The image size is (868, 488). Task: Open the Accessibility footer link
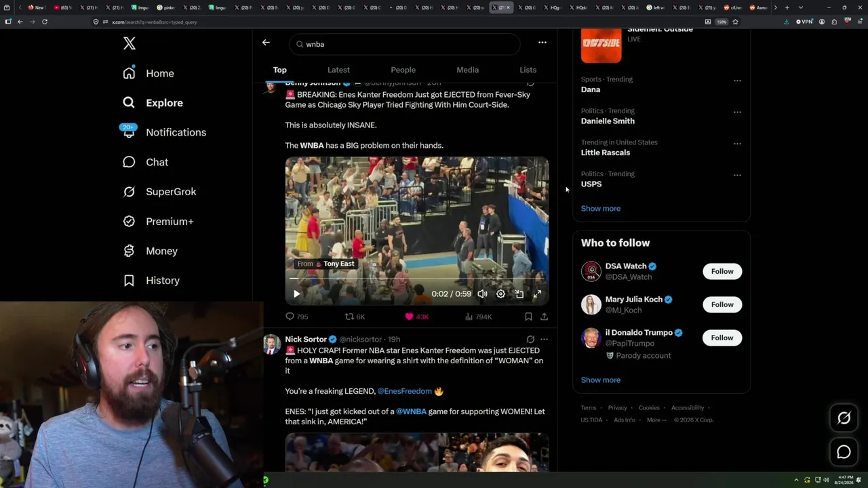click(688, 408)
